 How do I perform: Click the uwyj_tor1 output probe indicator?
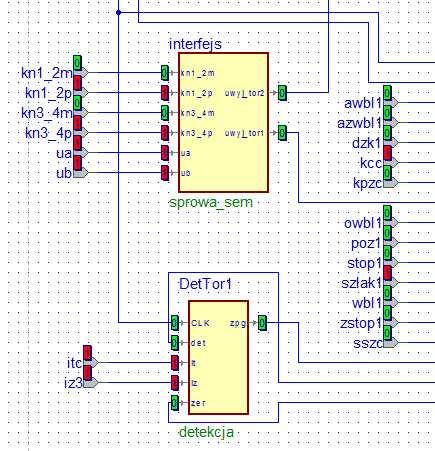pyautogui.click(x=282, y=133)
